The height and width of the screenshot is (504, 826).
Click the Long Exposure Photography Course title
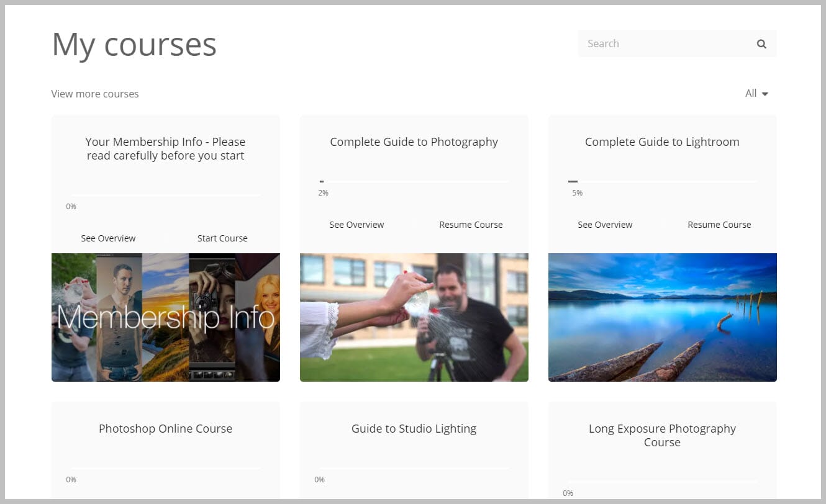pos(662,436)
